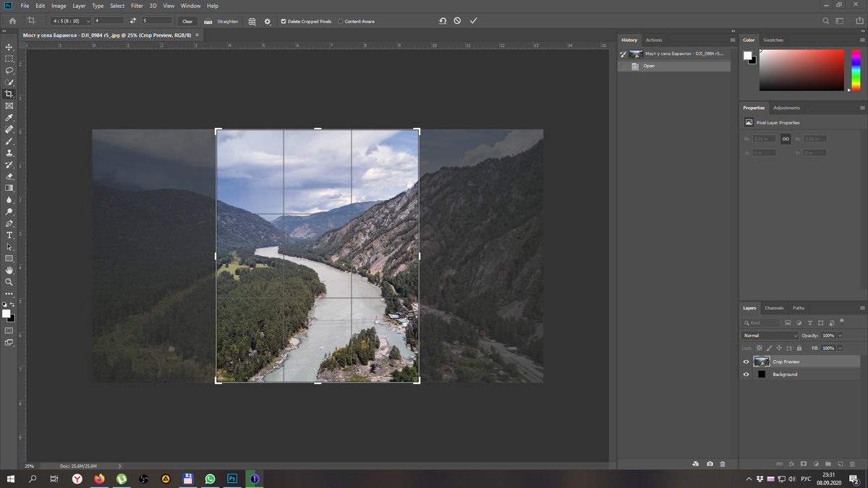Open the fx layer styles icon
The height and width of the screenshot is (488, 868).
click(791, 464)
